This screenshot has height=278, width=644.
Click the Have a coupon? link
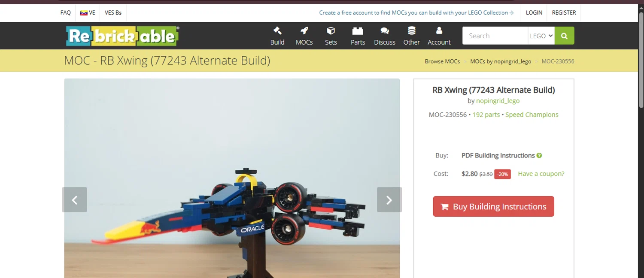pos(541,174)
